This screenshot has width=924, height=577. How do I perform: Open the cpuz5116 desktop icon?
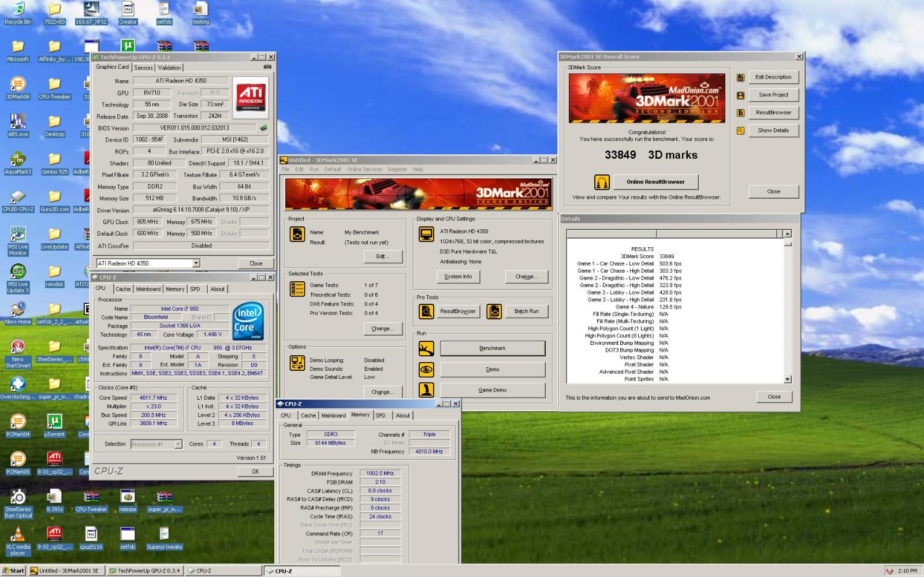(x=91, y=538)
